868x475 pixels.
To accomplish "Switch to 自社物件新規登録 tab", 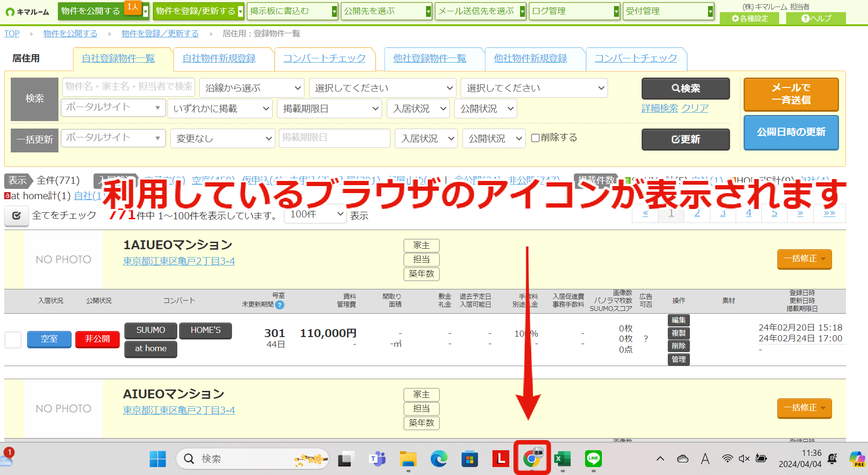I will coord(219,58).
